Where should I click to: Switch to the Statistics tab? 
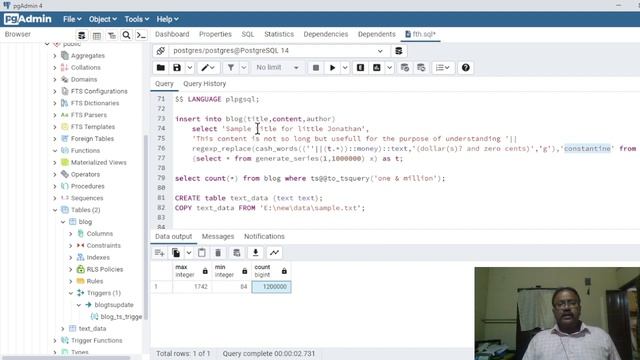coord(279,34)
